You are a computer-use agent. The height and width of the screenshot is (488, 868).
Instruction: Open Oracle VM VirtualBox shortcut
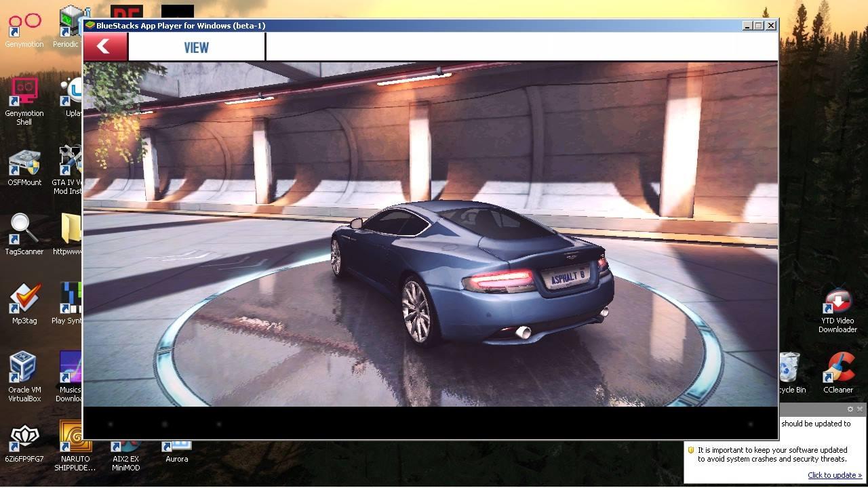point(24,377)
